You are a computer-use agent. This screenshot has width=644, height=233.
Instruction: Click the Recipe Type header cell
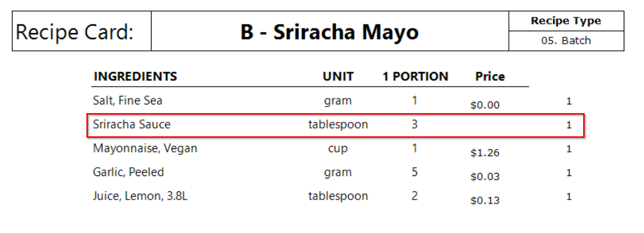[566, 21]
